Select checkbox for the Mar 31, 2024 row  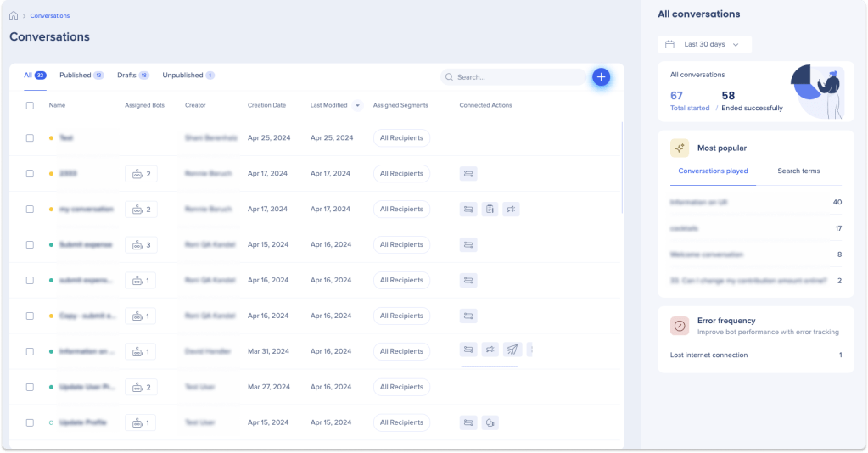tap(30, 351)
